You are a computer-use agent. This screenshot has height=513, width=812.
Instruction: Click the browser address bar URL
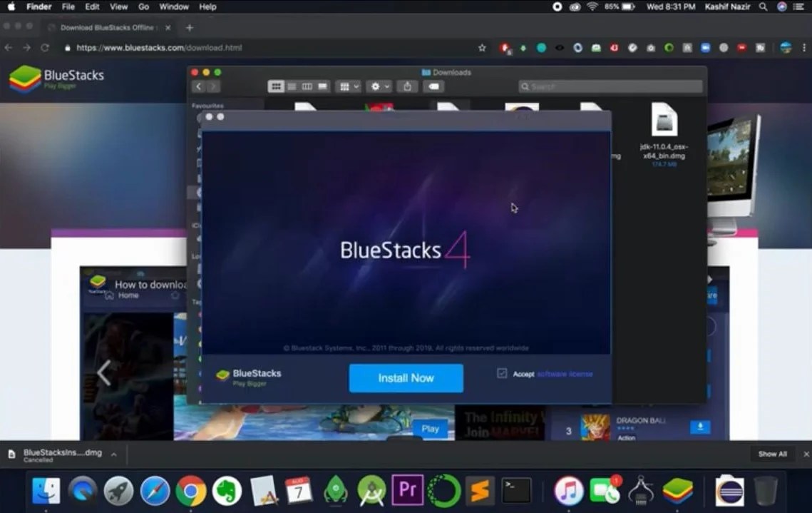pos(159,48)
